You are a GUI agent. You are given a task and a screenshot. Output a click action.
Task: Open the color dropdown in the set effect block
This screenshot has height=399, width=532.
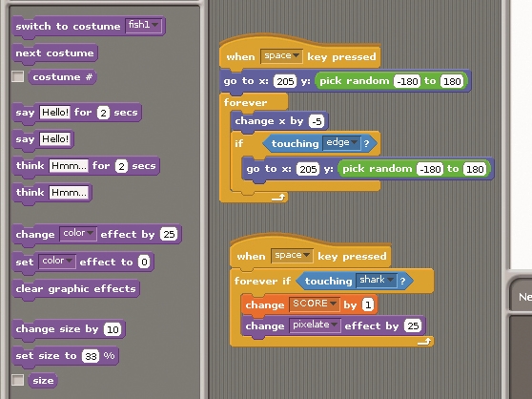(57, 262)
